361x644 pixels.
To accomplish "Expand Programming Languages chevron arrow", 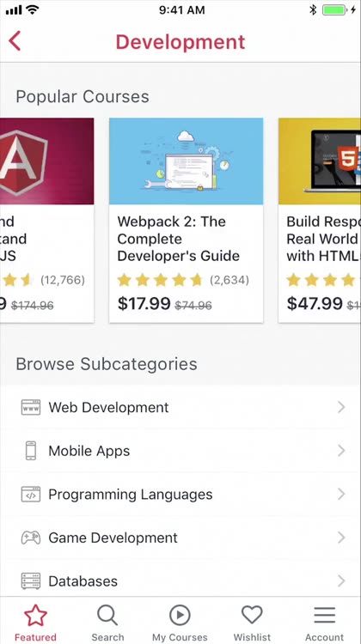I will (341, 495).
